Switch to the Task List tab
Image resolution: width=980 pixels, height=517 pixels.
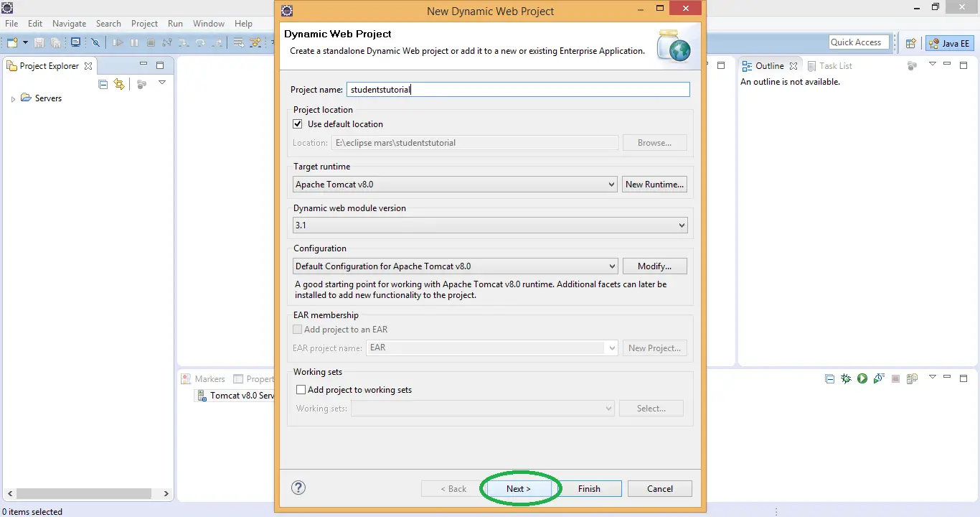(x=829, y=66)
